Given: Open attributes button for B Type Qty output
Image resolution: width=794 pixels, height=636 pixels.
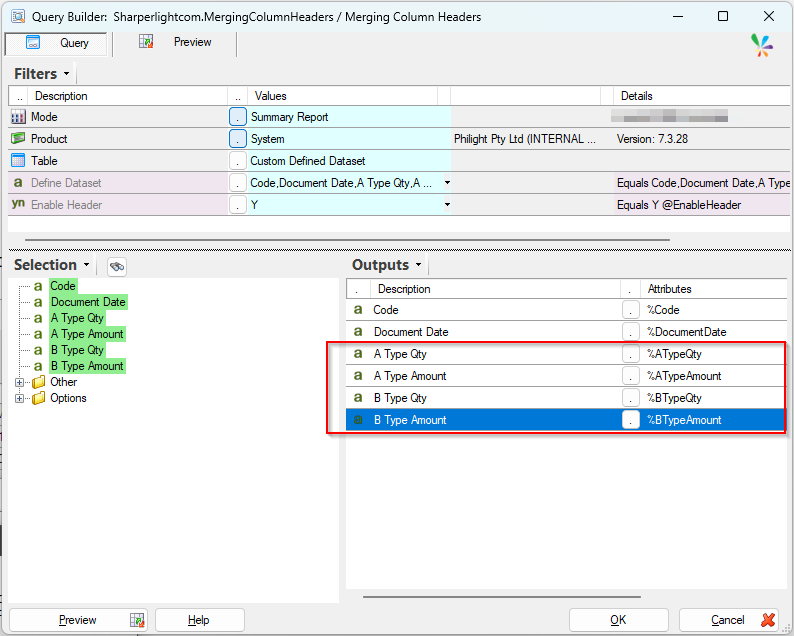Looking at the screenshot, I should coord(630,398).
